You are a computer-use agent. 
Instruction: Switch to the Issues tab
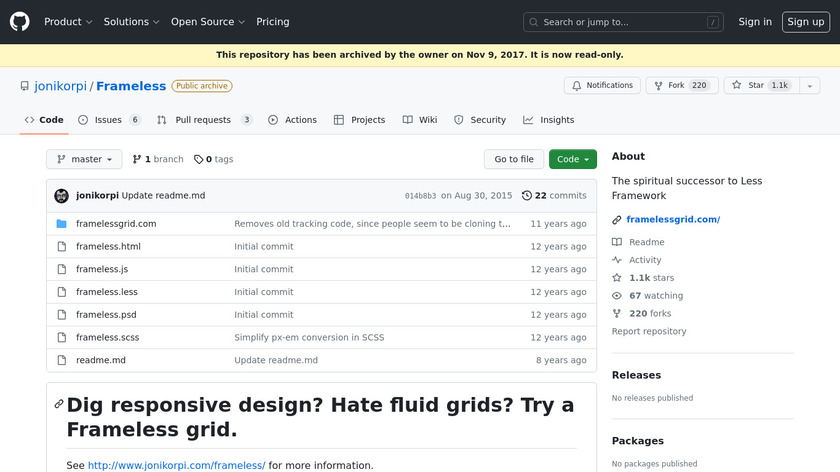109,120
